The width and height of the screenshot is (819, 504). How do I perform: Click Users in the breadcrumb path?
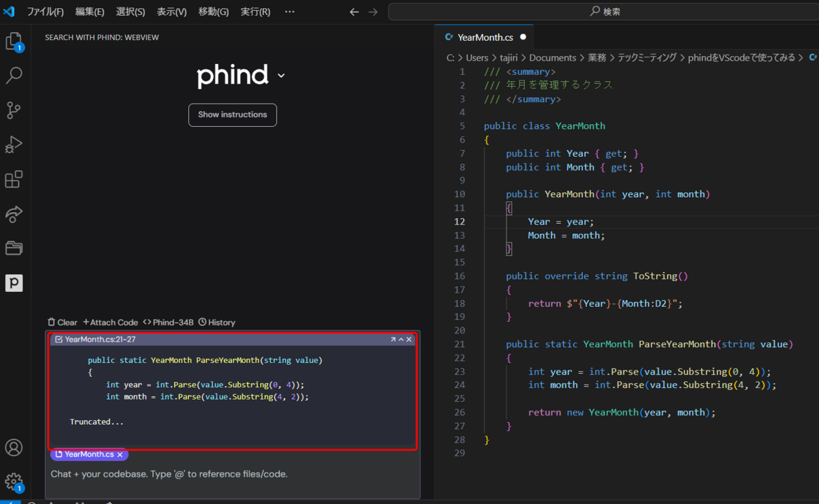click(x=478, y=58)
